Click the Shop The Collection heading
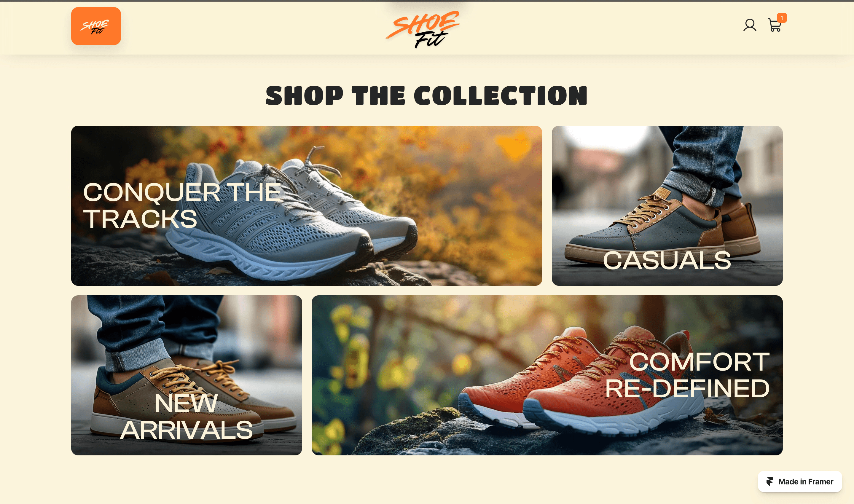This screenshot has height=504, width=854. click(x=427, y=95)
